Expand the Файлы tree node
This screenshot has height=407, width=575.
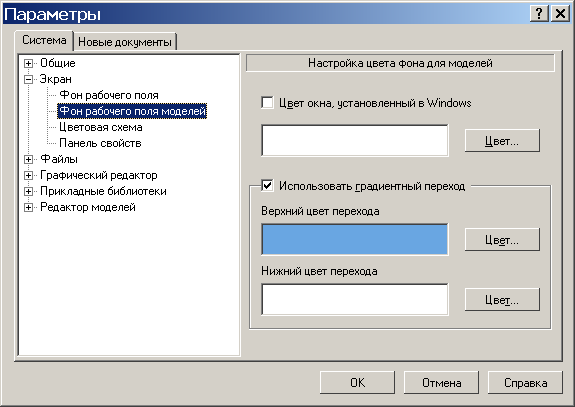[x=28, y=160]
